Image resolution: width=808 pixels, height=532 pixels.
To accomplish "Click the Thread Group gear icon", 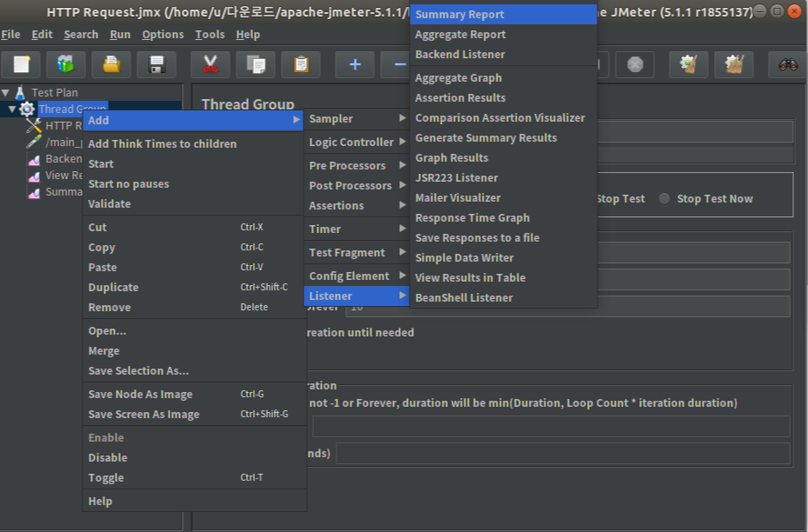I will [x=27, y=110].
